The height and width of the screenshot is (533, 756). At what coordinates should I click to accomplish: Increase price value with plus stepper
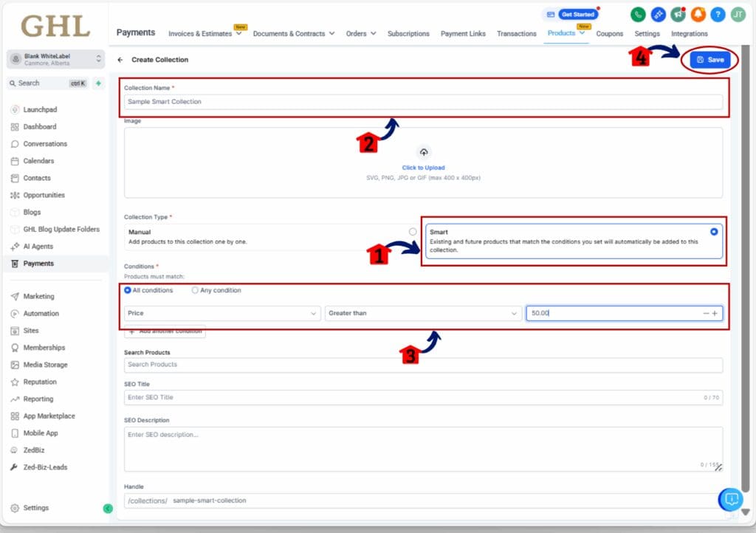click(715, 314)
